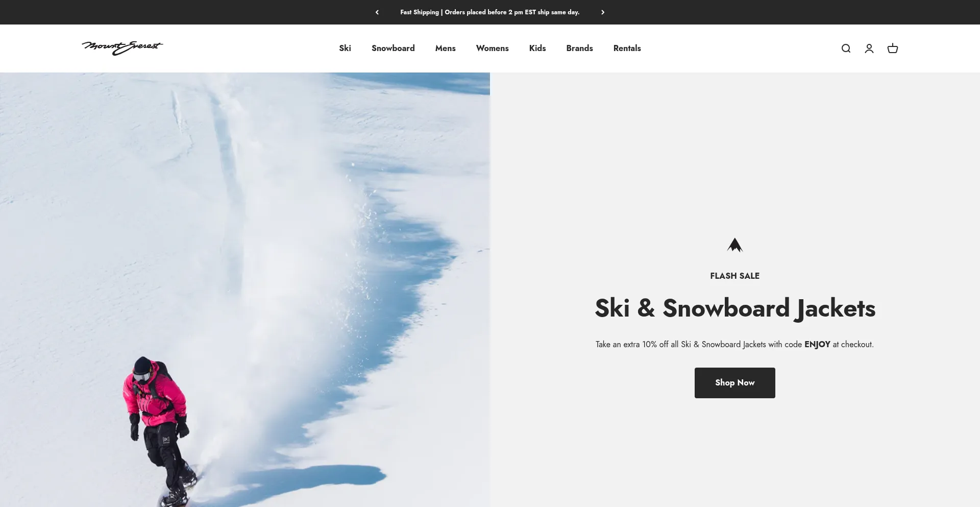The image size is (980, 507).
Task: Click the snowboarder hero image
Action: [245, 289]
